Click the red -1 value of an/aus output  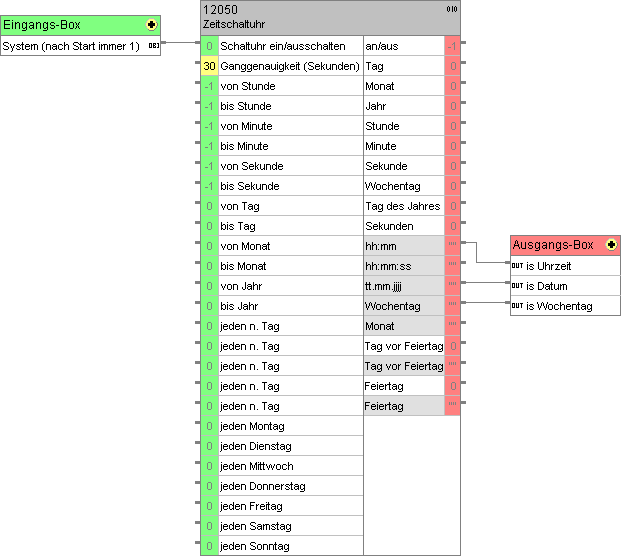[x=452, y=46]
